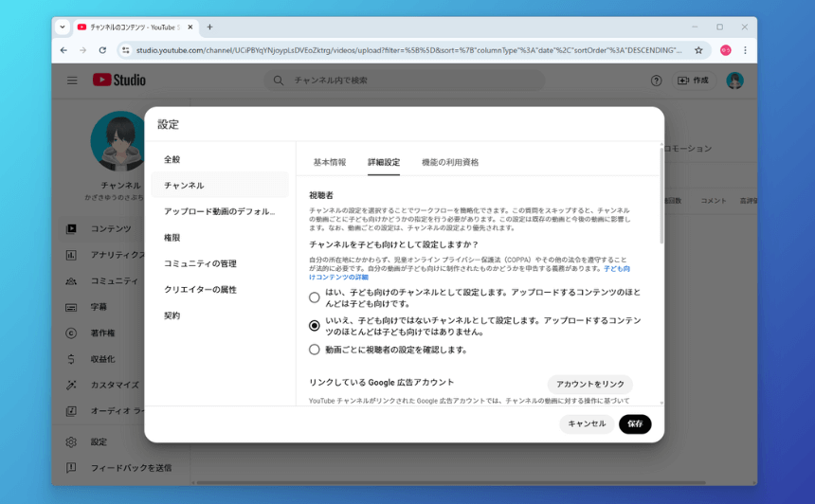Select 全般 in settings menu

pos(219,159)
